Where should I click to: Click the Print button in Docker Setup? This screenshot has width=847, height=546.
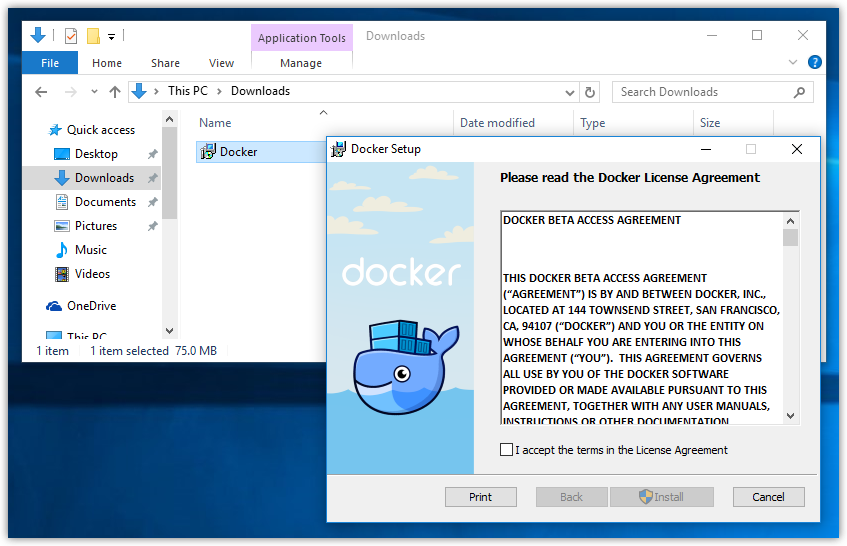480,497
